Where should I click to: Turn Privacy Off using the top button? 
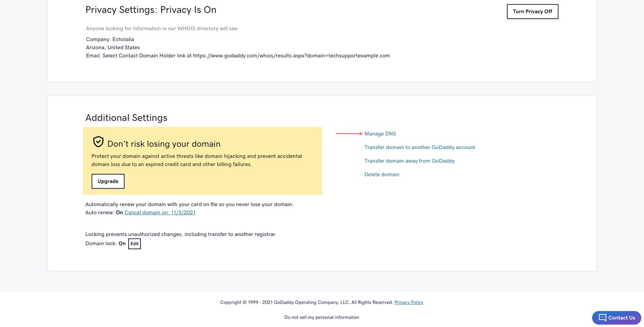pos(533,10)
